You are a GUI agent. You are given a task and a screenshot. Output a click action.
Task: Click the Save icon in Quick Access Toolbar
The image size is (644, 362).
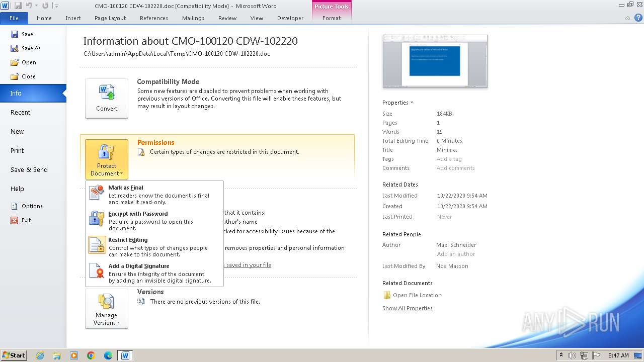pyautogui.click(x=18, y=6)
